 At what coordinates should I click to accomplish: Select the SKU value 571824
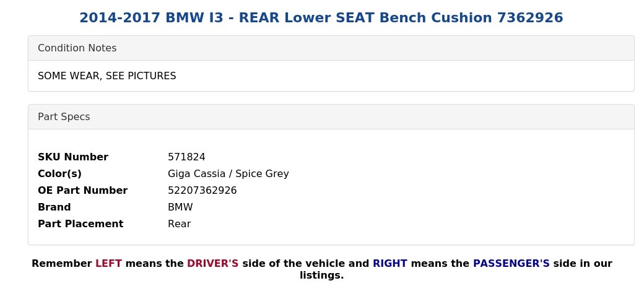tap(186, 157)
